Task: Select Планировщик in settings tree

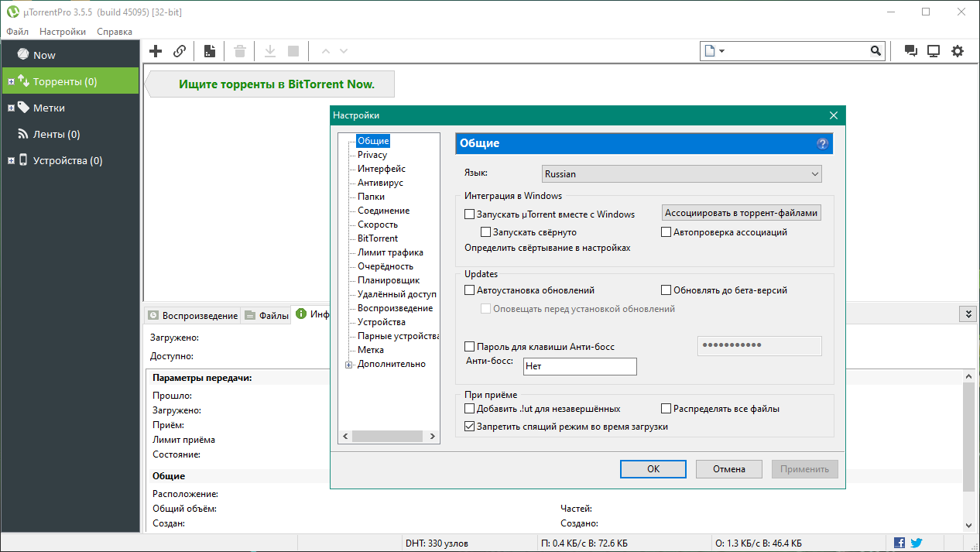Action: point(389,280)
